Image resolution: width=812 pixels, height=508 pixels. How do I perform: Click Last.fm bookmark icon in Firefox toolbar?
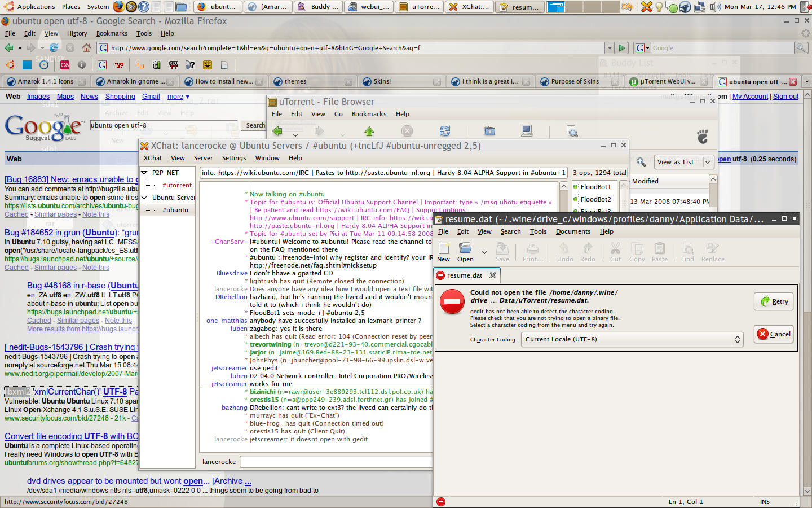point(65,65)
